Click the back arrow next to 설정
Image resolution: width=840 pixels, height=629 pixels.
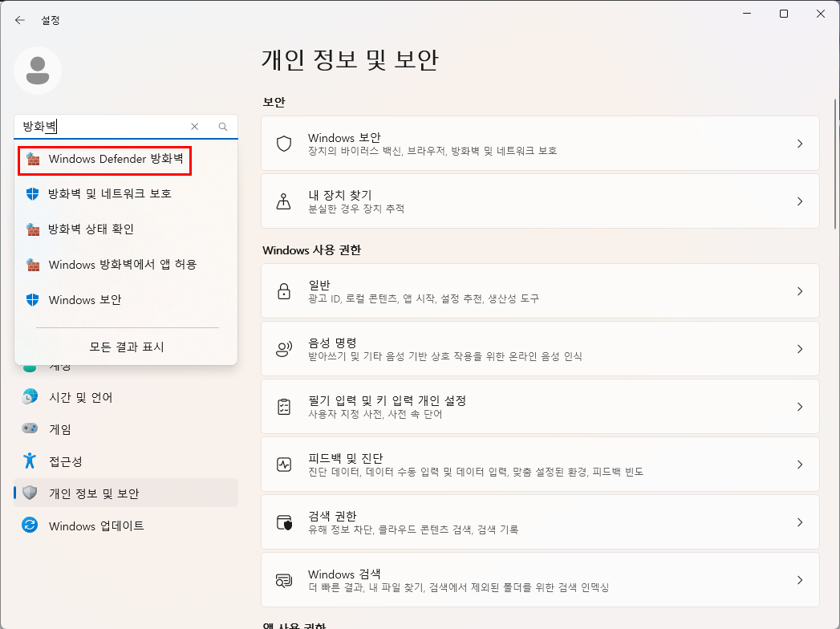coord(20,20)
